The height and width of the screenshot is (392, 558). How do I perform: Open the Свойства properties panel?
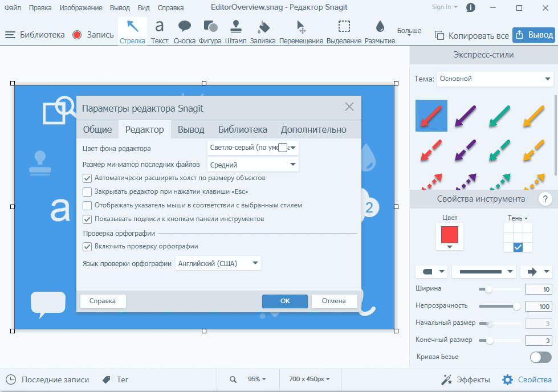click(x=527, y=379)
